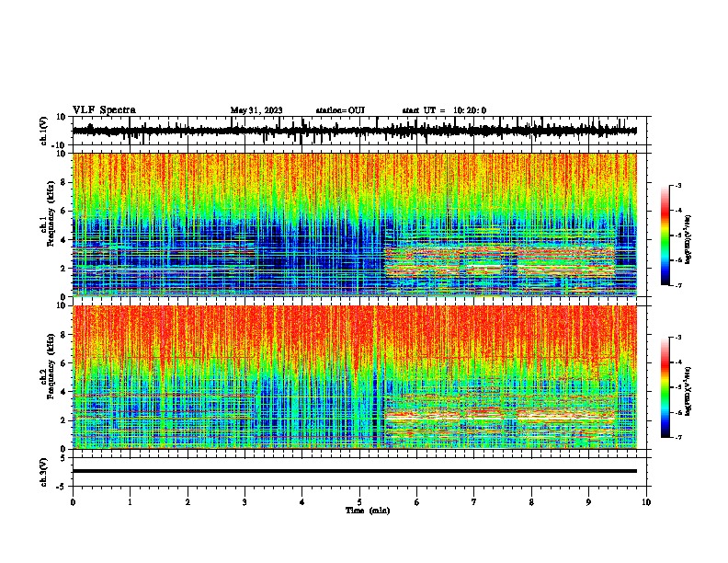This screenshot has width=728, height=563.
Task: Click the "-3" label on ch.1 colorbar
Action: click(x=678, y=186)
